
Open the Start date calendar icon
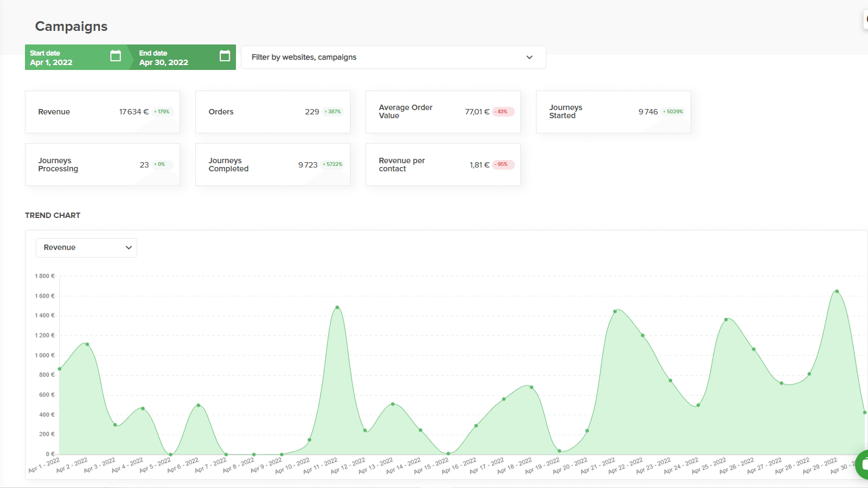(115, 56)
